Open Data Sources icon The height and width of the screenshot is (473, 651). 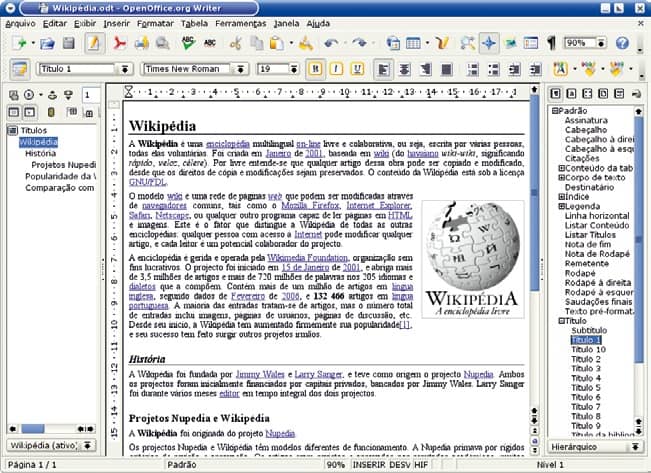point(531,43)
